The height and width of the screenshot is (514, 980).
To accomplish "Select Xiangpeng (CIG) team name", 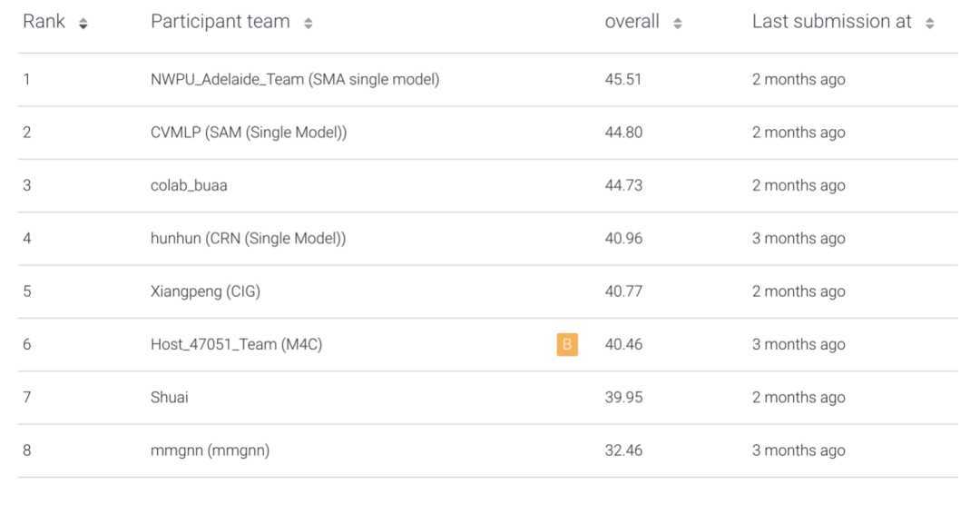I will [x=206, y=292].
